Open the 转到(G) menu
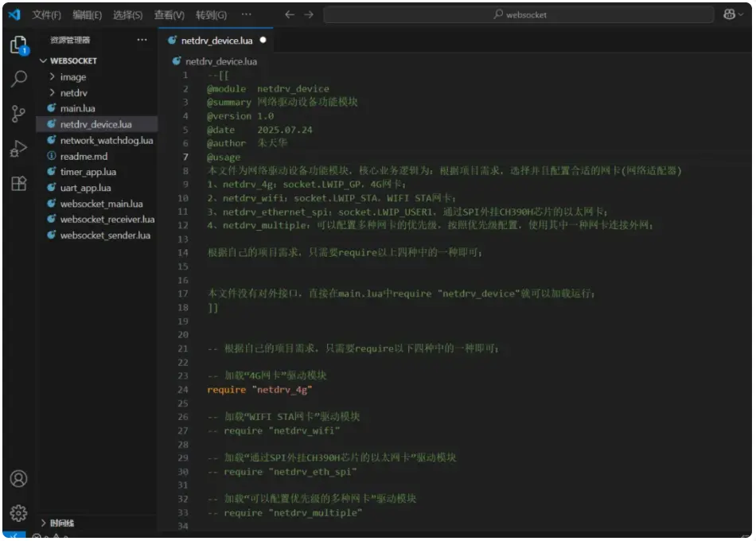Viewport: 756px width, 541px height. 211,15
